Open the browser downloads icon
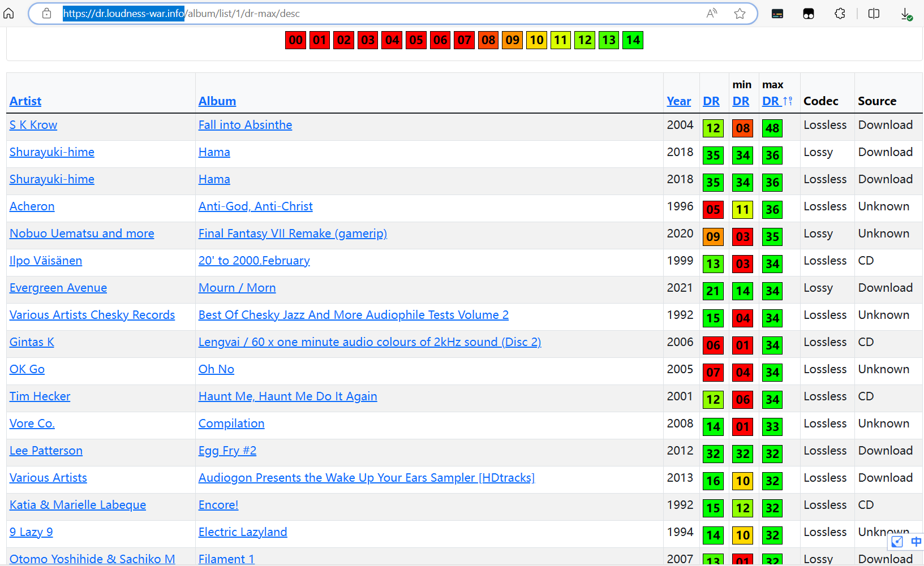The image size is (924, 566). click(x=906, y=14)
